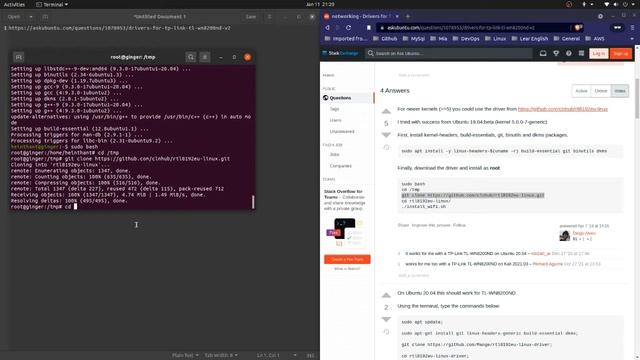
Task: Open the Activities overview
Action: pyautogui.click(x=14, y=4)
